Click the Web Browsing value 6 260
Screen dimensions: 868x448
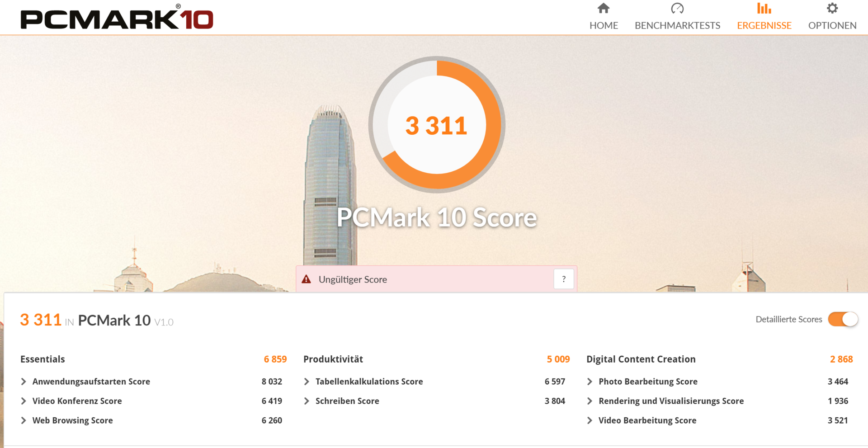click(x=272, y=420)
